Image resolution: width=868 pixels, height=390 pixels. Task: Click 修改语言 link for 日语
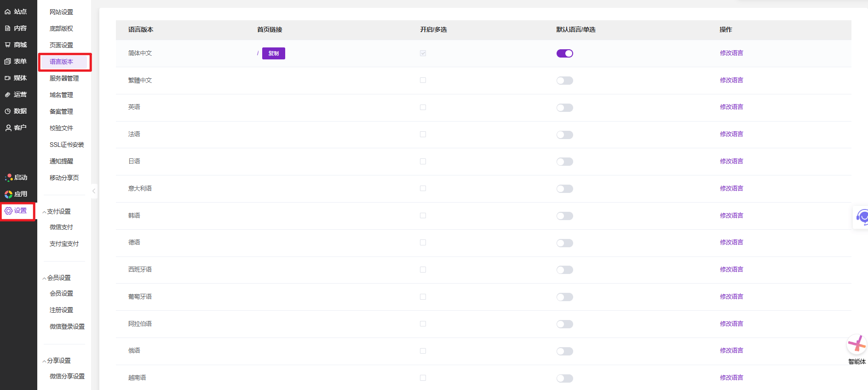point(731,161)
